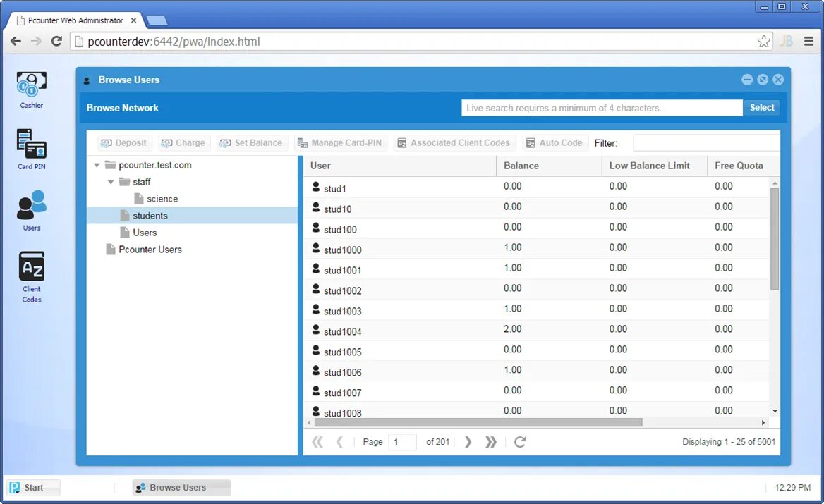824x504 pixels.
Task: Click balance 2.00 of stud1004
Action: [512, 329]
